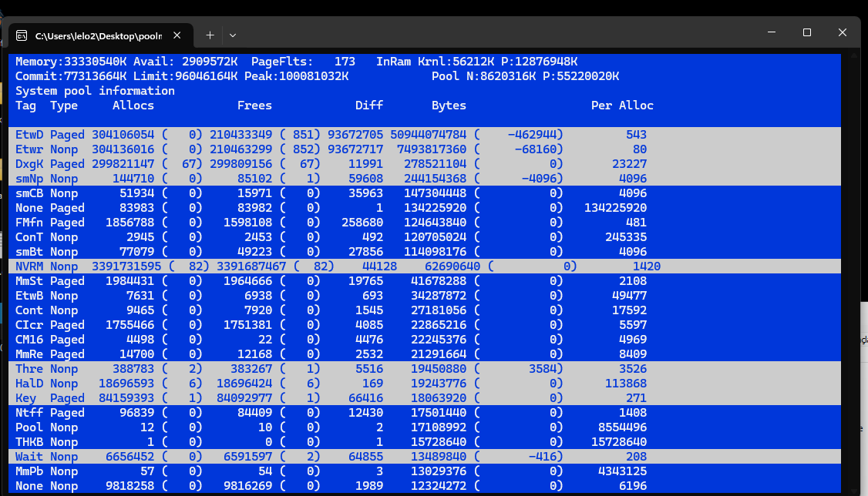Click bytes change value -462944
868x496 pixels.
[532, 135]
